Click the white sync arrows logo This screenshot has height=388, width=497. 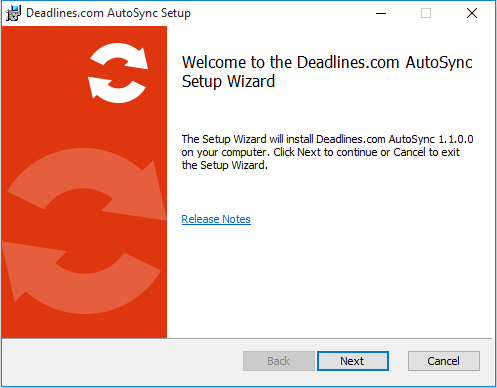(x=118, y=73)
